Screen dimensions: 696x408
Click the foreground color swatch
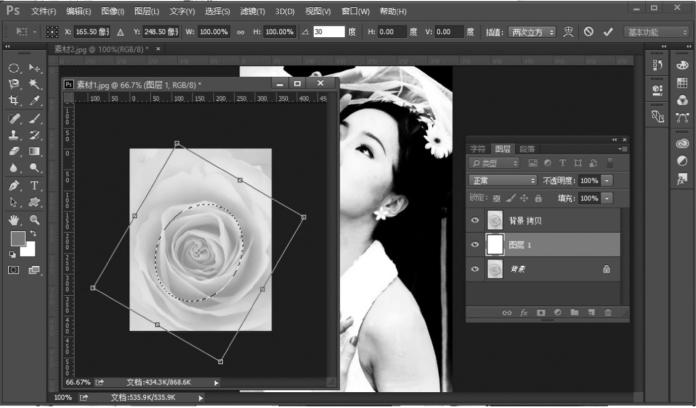coord(17,239)
